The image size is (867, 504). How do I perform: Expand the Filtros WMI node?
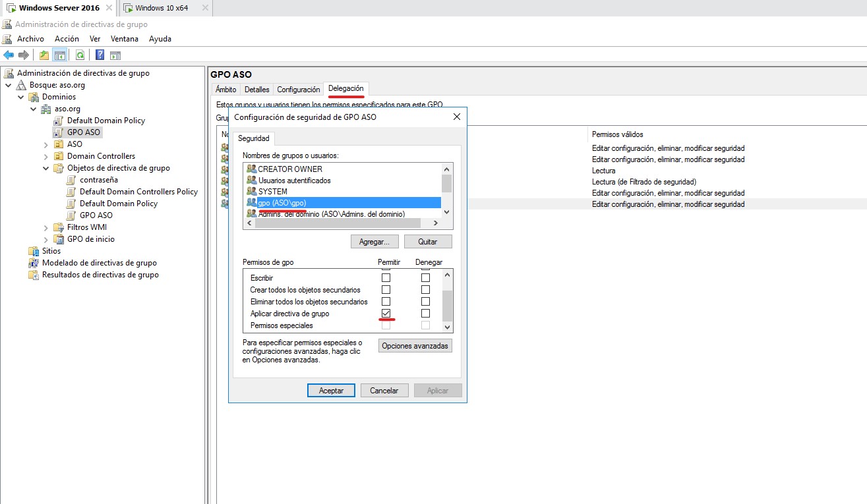46,227
